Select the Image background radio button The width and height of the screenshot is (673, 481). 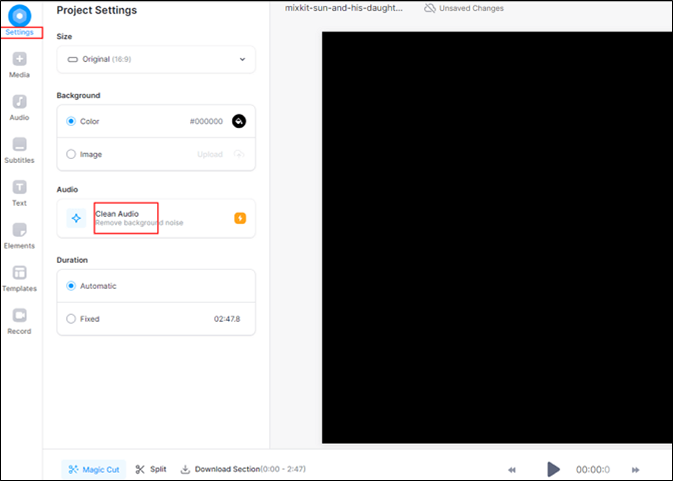(x=71, y=154)
